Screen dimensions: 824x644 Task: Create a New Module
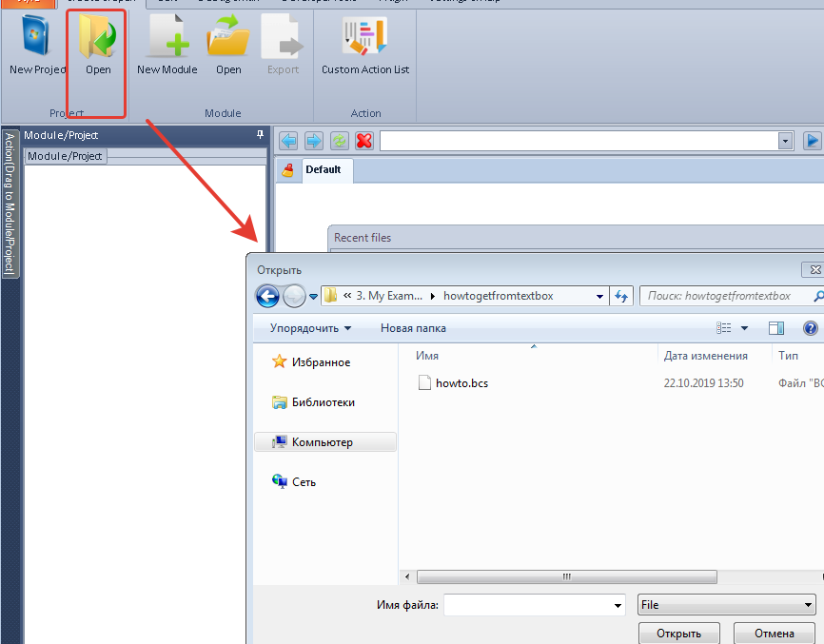tap(167, 45)
